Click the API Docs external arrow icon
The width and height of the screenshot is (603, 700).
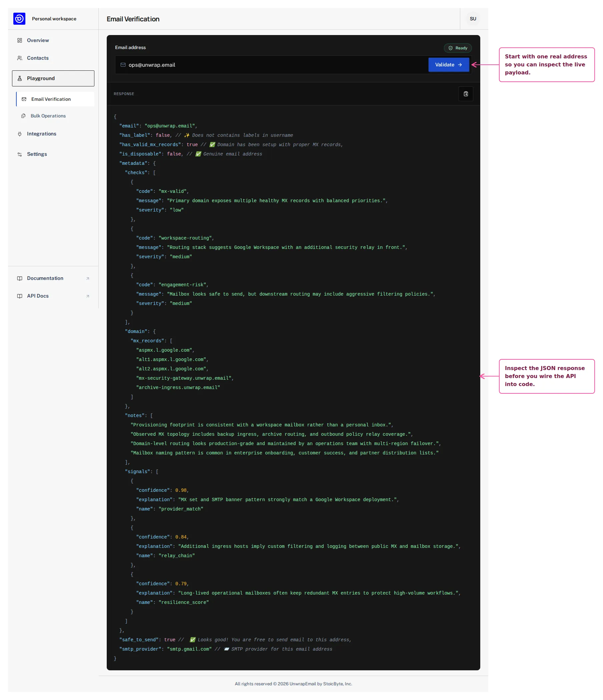[x=88, y=296]
